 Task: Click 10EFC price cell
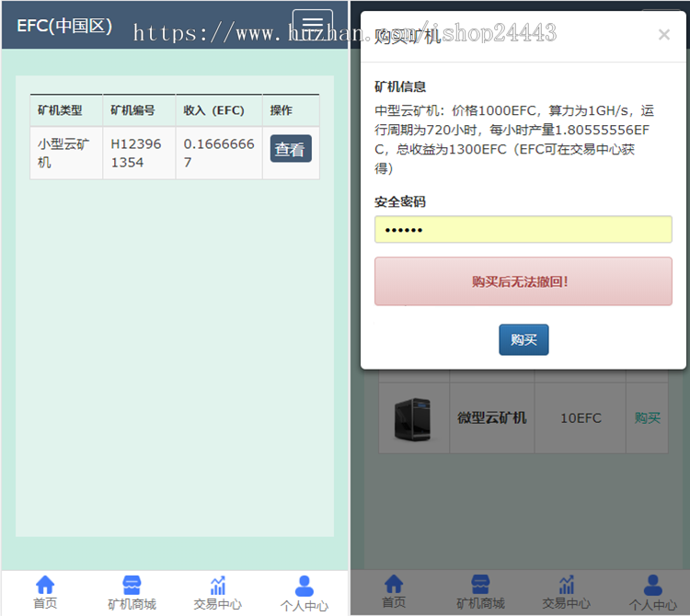tap(581, 417)
